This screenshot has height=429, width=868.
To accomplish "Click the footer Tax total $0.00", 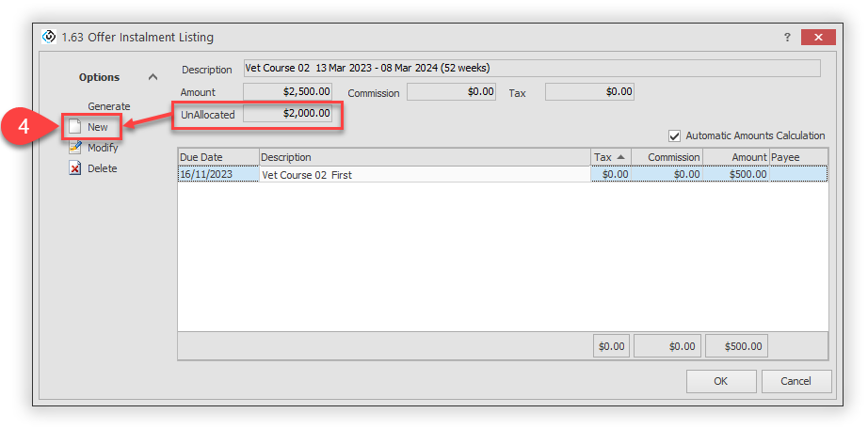I will (611, 346).
